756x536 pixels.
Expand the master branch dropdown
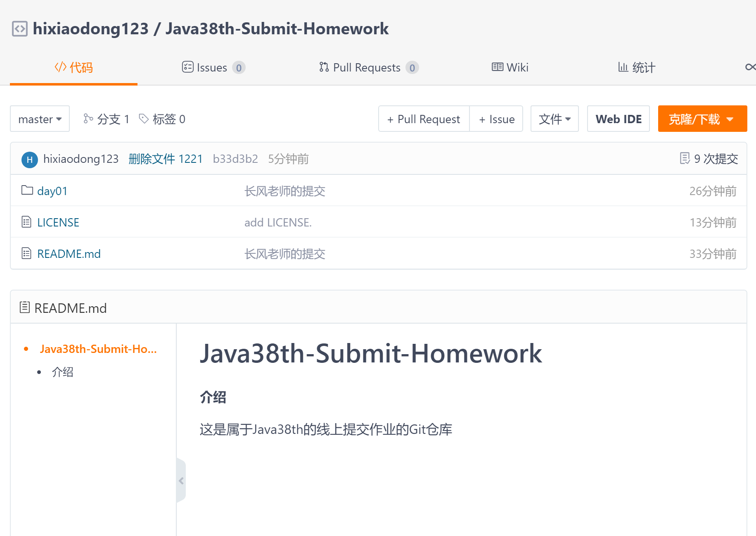(40, 119)
